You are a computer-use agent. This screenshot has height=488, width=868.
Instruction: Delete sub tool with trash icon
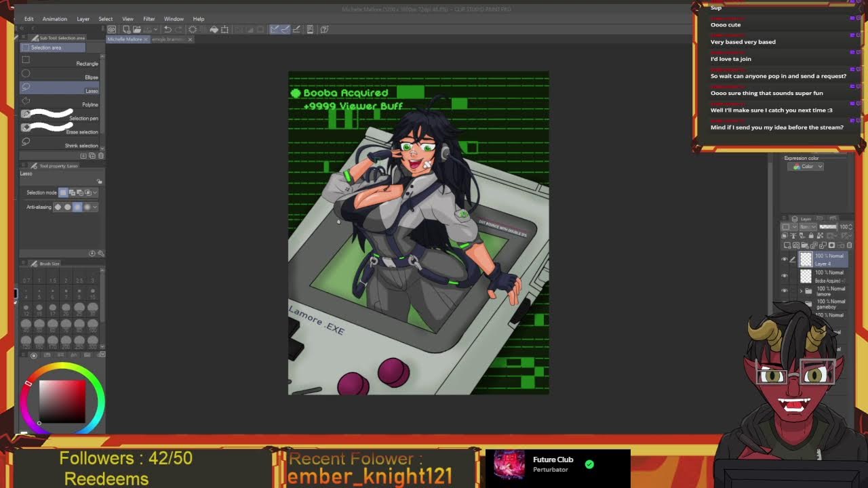pyautogui.click(x=101, y=156)
